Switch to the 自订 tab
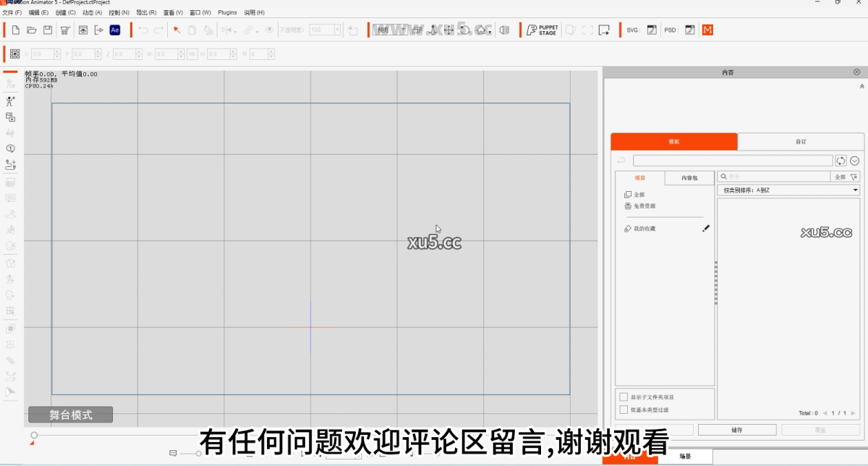Image resolution: width=868 pixels, height=466 pixels. 801,142
